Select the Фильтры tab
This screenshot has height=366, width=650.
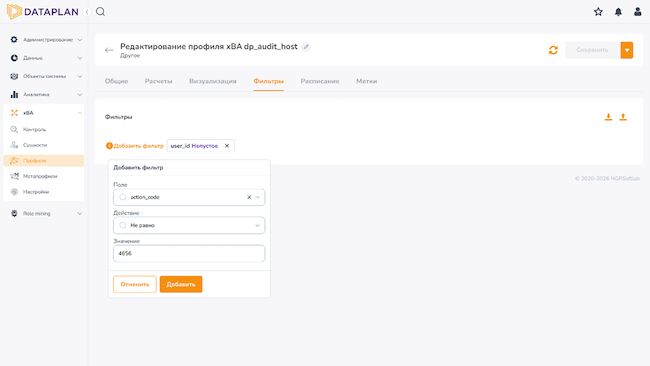click(269, 81)
